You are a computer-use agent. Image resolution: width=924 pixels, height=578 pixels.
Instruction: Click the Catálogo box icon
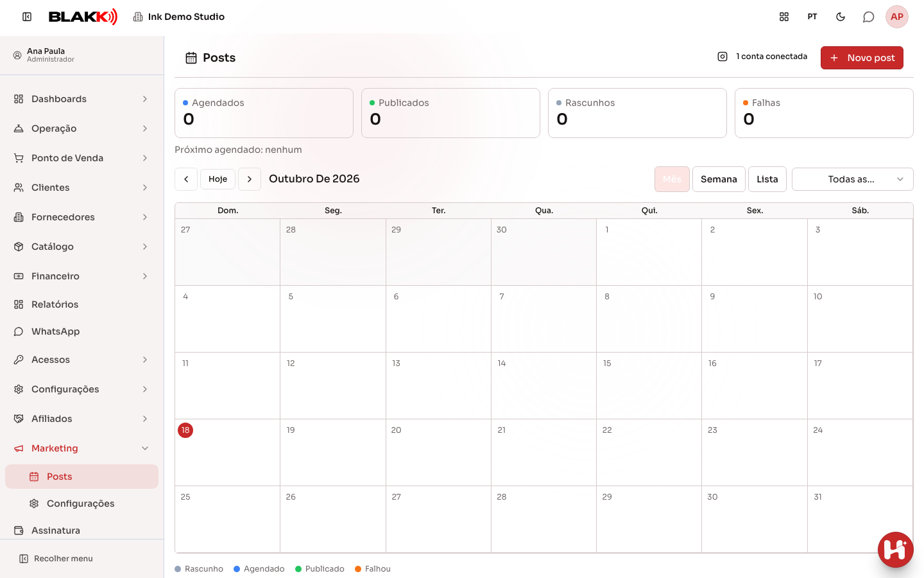coord(19,247)
